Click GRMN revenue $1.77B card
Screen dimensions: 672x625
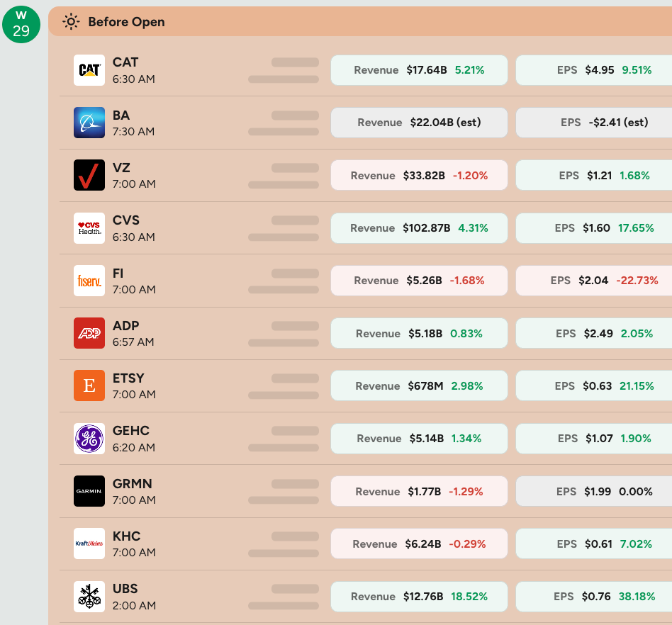(x=419, y=491)
